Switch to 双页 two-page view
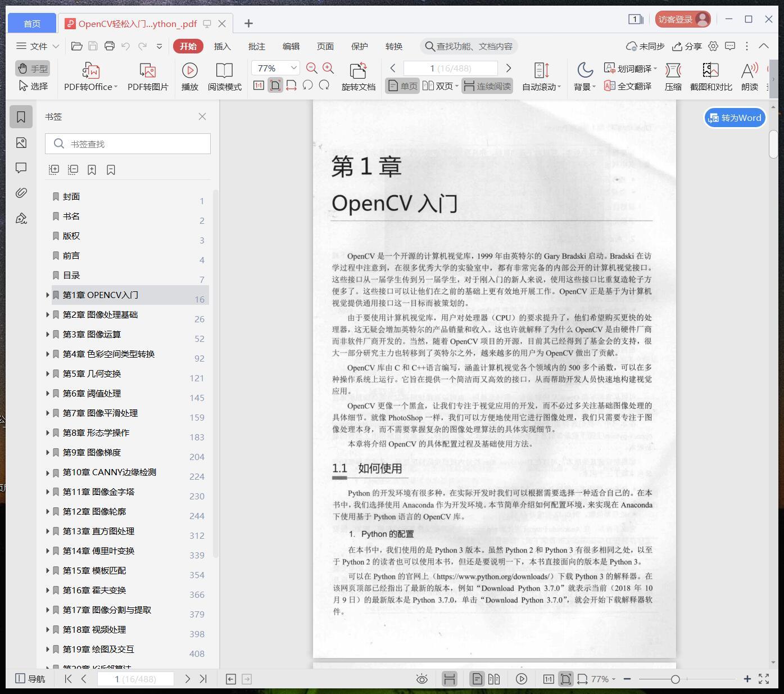The width and height of the screenshot is (784, 694). click(440, 86)
